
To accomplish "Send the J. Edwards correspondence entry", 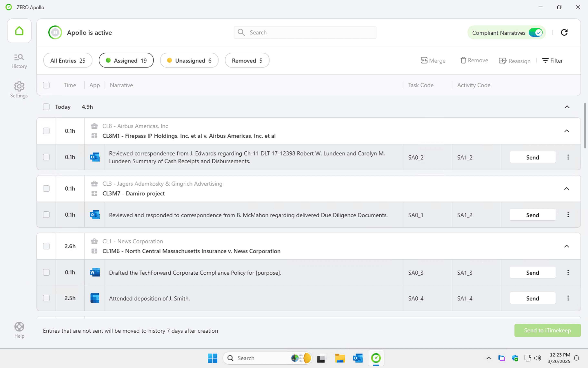I will (533, 157).
